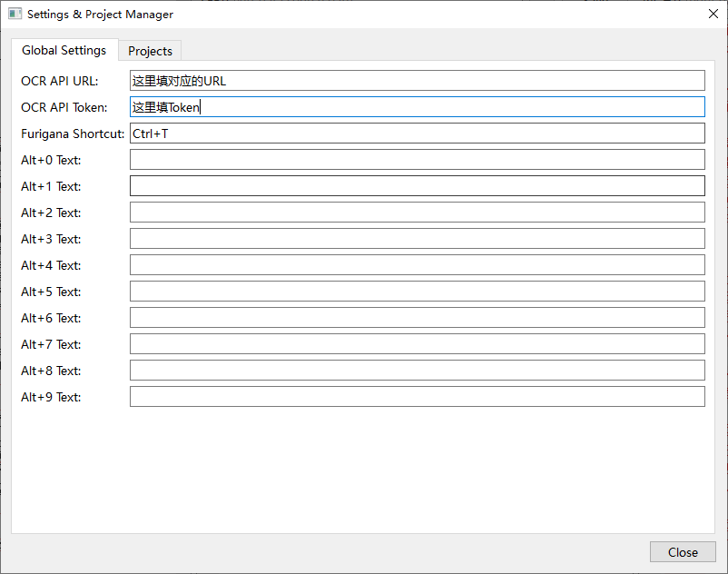The height and width of the screenshot is (574, 728).
Task: Click the Settings & Project Manager window icon
Action: 15,14
